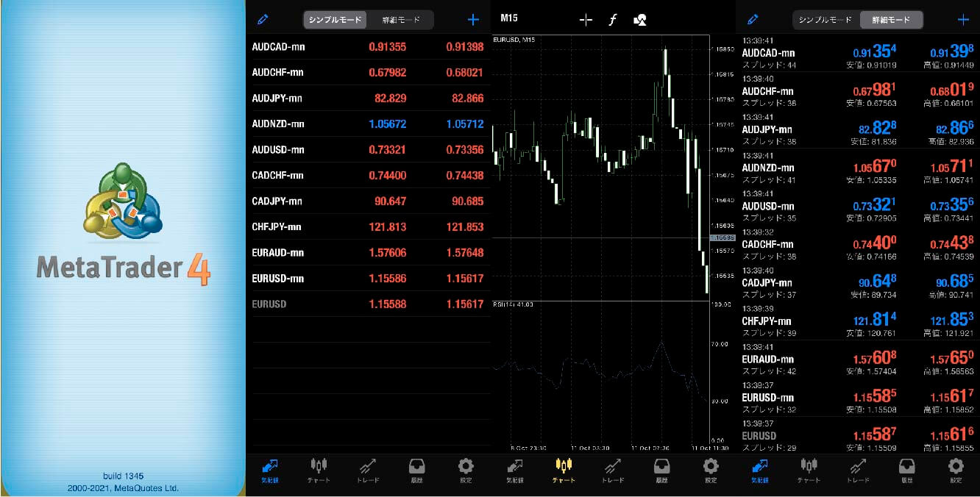Select 気配値 tab in detailed quotes screen
The width and height of the screenshot is (980, 497).
[759, 471]
